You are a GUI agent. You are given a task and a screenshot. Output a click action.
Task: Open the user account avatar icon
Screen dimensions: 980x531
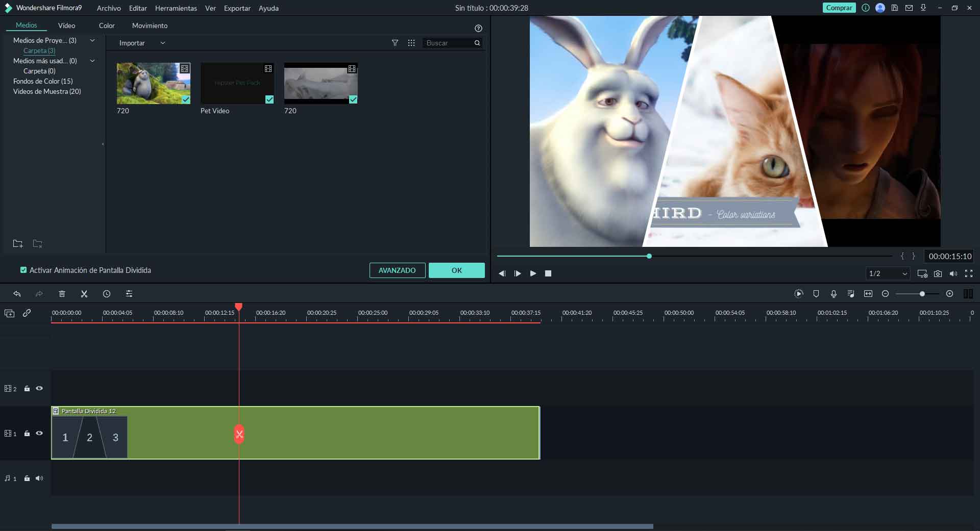(x=880, y=8)
